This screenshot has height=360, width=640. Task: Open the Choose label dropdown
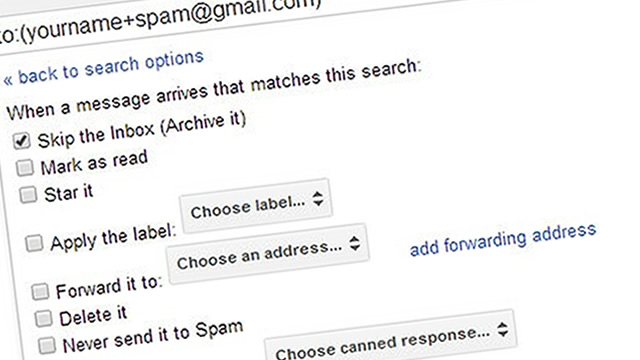point(256,205)
